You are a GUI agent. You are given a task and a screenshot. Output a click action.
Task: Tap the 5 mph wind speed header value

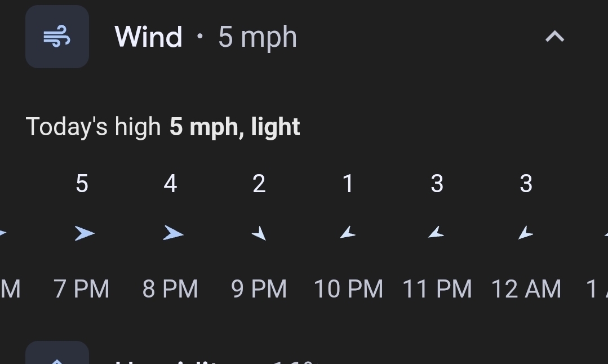coord(258,37)
